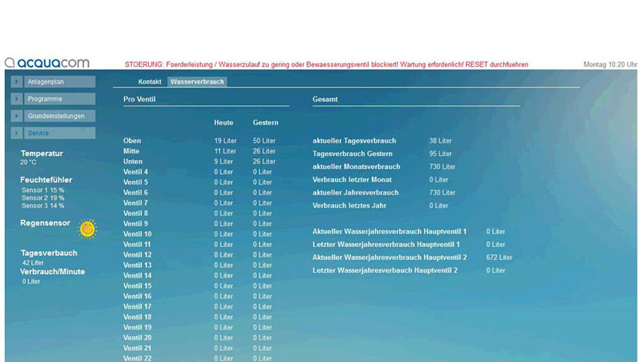Click the 672 Liter Hauptventil 2 value

tap(500, 257)
